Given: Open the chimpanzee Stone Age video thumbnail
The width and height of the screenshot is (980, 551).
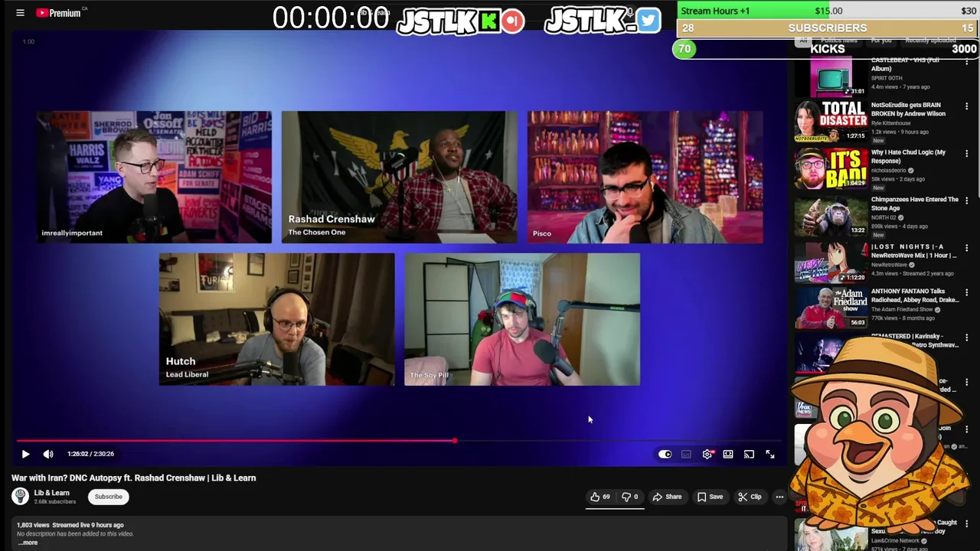Looking at the screenshot, I should 831,216.
